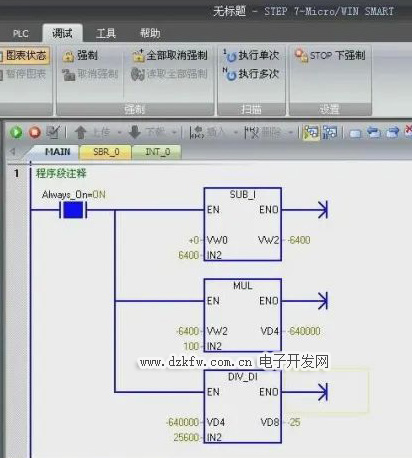Click the green Run PLC icon
Image resolution: width=412 pixels, height=458 pixels.
(16, 132)
